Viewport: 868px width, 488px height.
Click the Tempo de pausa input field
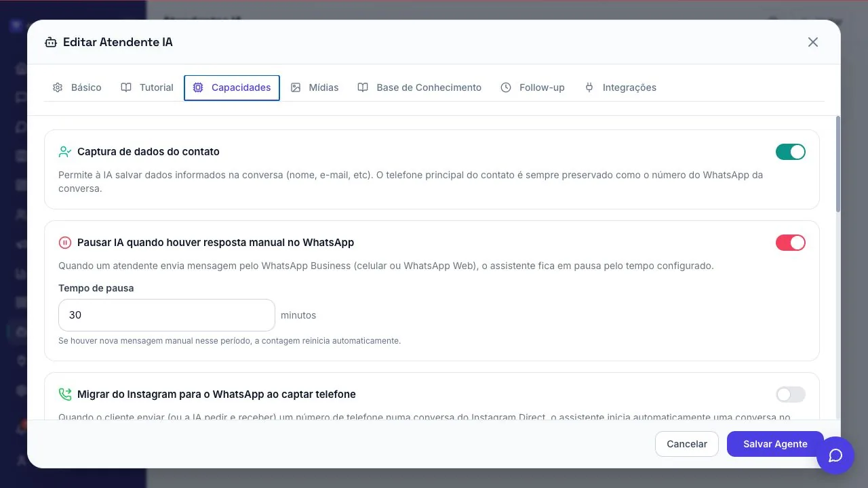(167, 315)
